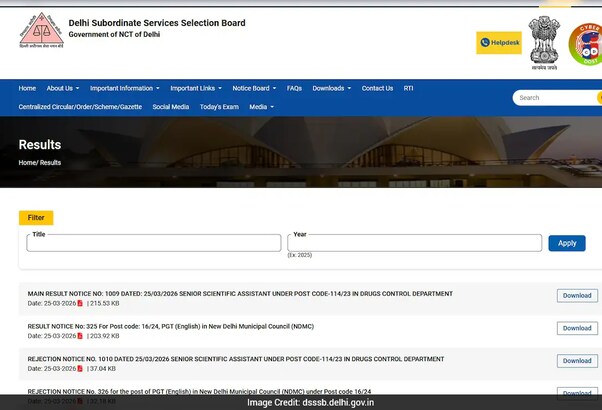The width and height of the screenshot is (602, 410).
Task: Expand the Media dropdown
Action: point(261,107)
